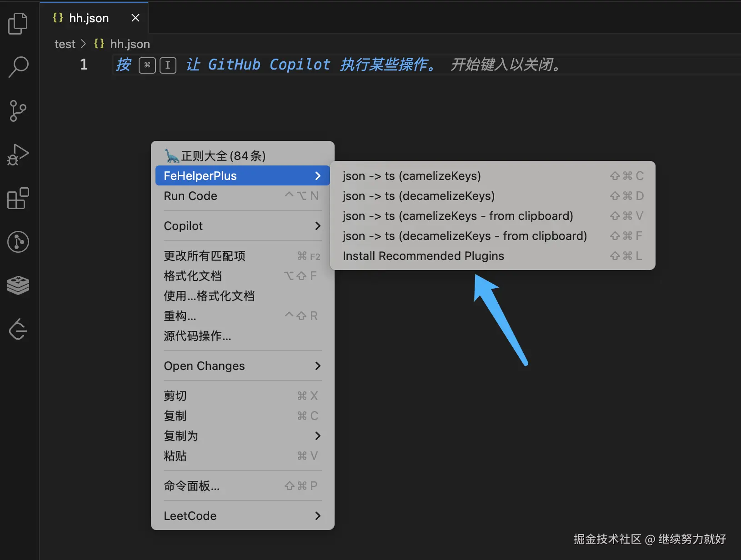Open the Source Control branch icon
Screen dimensions: 741x560
coord(18,111)
